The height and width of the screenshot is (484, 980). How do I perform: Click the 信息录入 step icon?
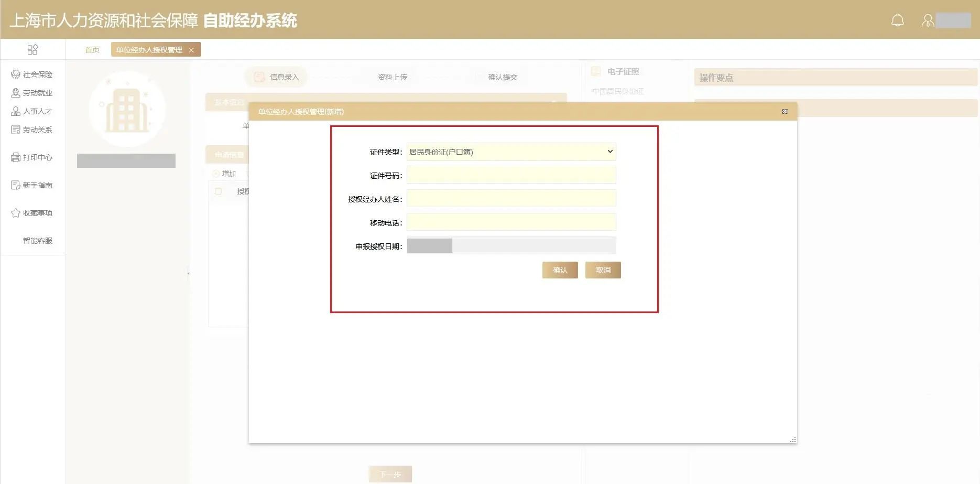[259, 77]
